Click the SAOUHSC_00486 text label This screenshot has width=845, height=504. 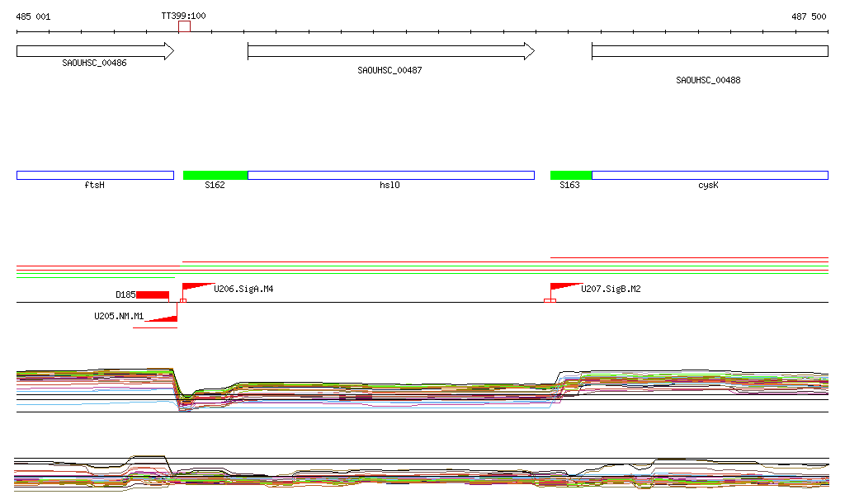click(x=94, y=63)
